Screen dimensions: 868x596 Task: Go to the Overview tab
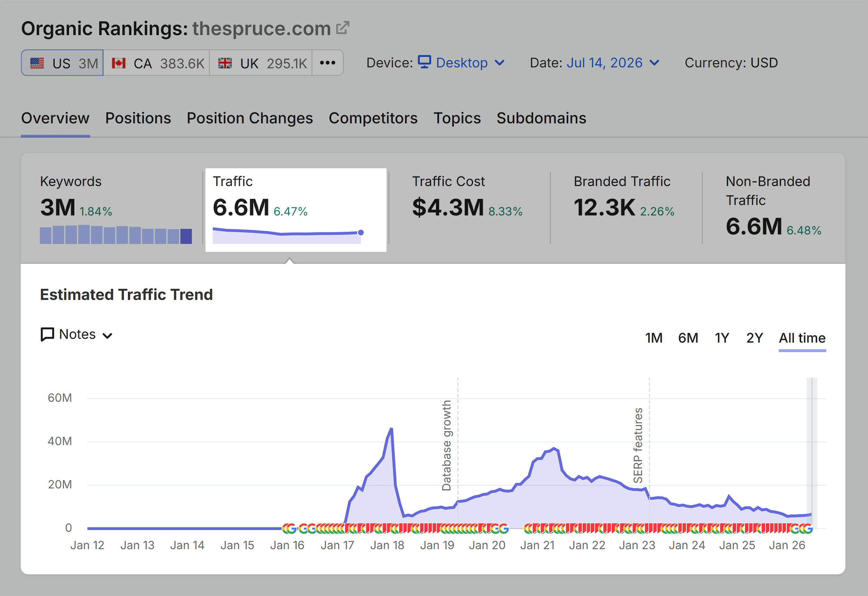(x=55, y=118)
